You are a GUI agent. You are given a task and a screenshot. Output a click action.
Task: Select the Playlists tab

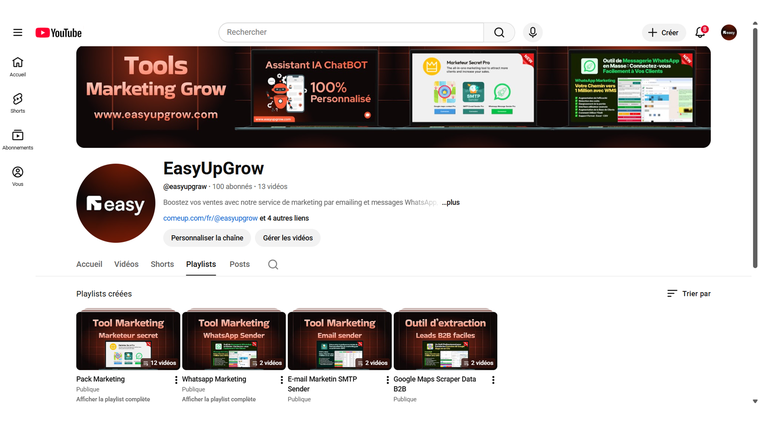pos(201,264)
